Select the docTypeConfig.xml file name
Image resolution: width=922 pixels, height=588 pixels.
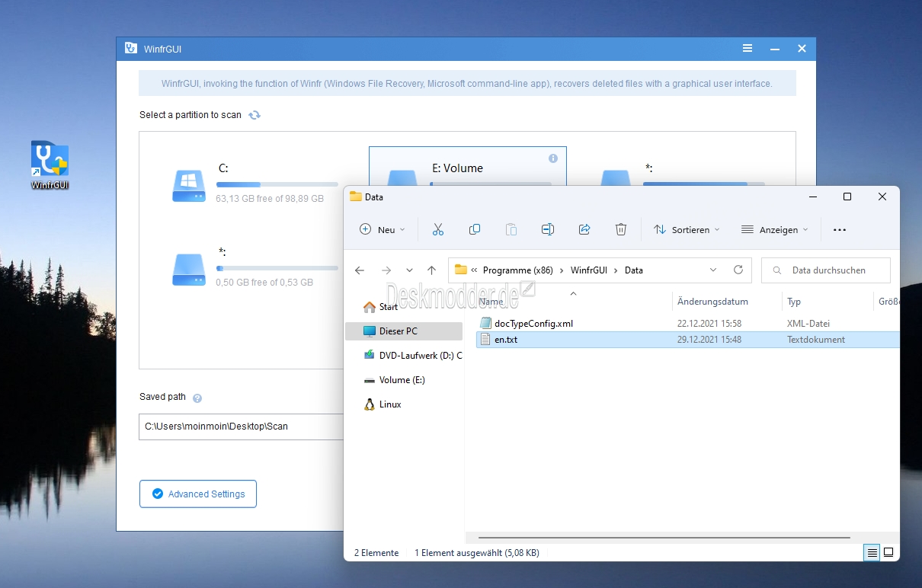click(x=533, y=324)
